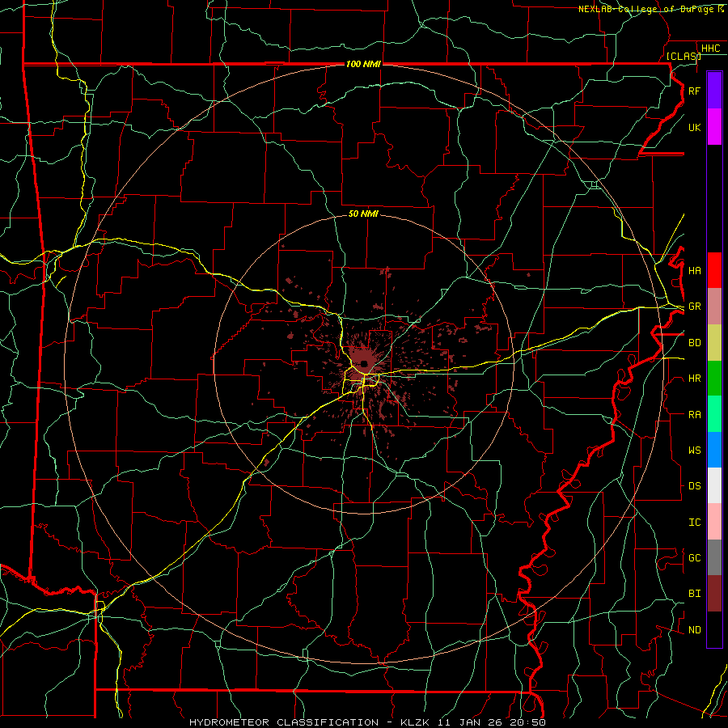Click the HYDROMETEOR CLASSIFICATION title text
The height and width of the screenshot is (728, 728).
coord(284,722)
